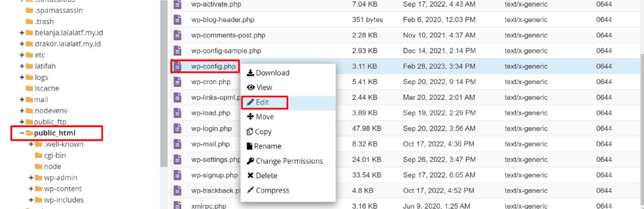Click the Rename icon
The height and width of the screenshot is (209, 644).
coord(250,146)
